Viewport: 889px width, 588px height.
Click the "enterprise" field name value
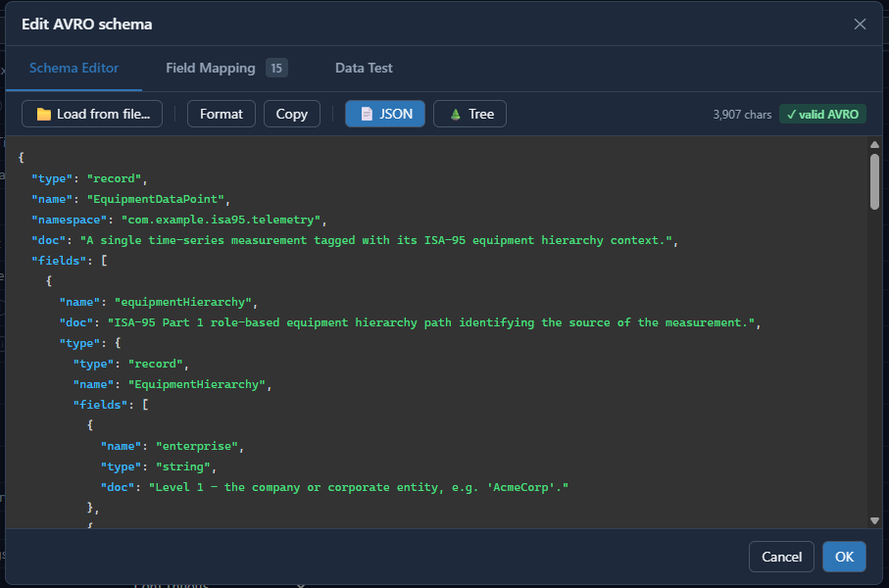(197, 446)
